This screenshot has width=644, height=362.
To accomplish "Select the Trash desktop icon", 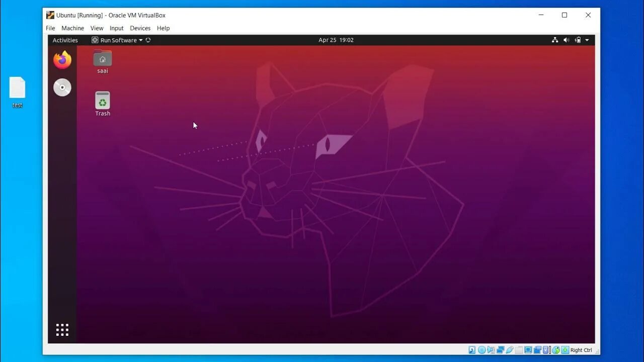I will (x=103, y=104).
